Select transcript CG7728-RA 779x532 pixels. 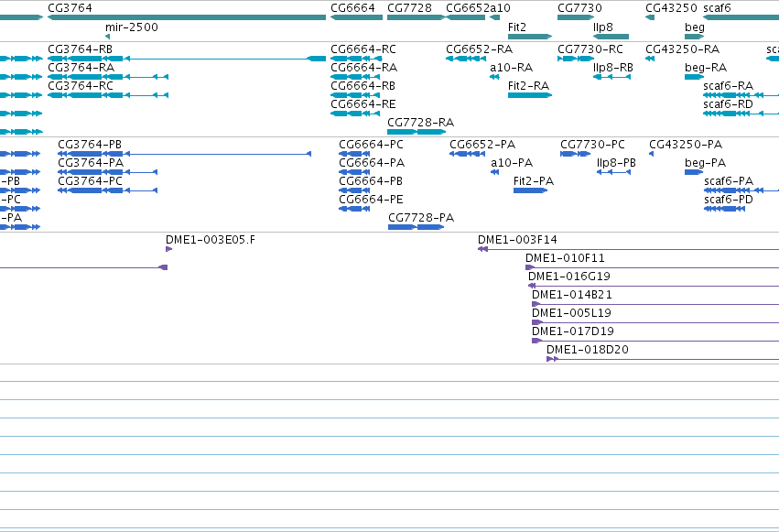417,132
